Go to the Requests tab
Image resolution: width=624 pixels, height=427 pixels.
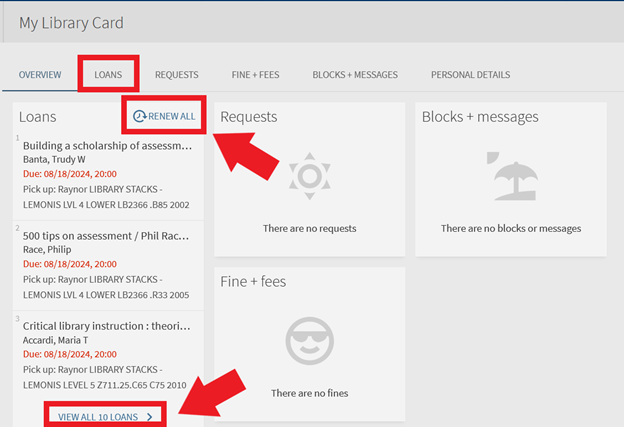coord(176,75)
